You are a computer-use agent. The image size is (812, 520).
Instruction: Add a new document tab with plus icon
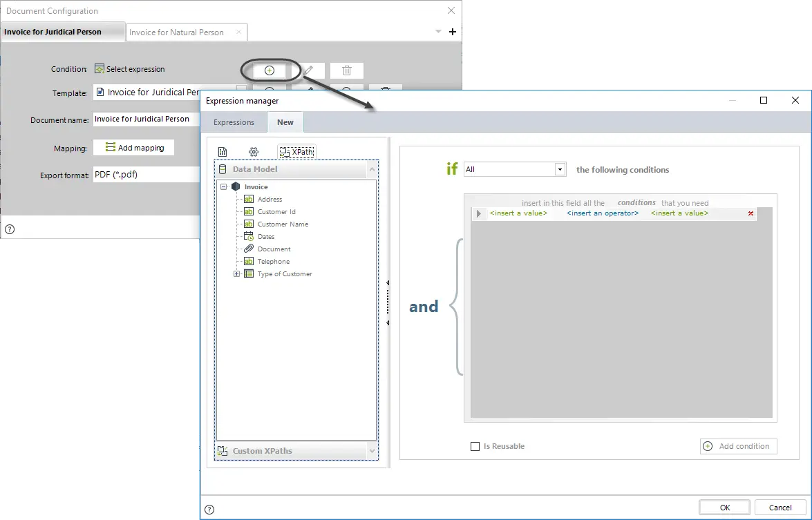453,32
